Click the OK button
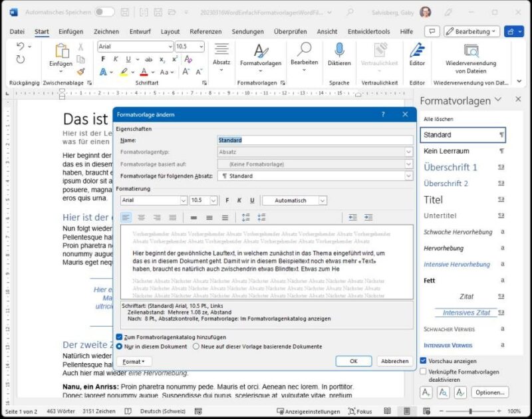This screenshot has height=419, width=532. point(353,361)
